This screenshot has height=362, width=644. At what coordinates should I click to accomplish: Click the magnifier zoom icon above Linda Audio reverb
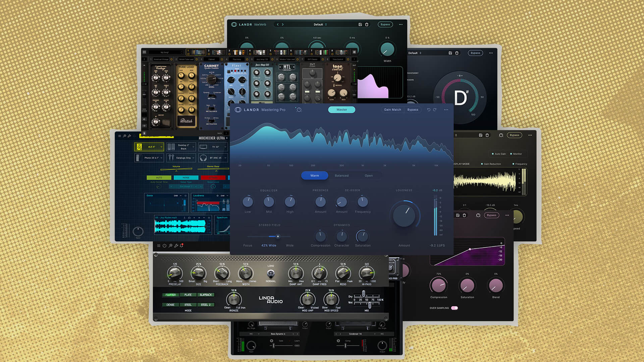[170, 246]
